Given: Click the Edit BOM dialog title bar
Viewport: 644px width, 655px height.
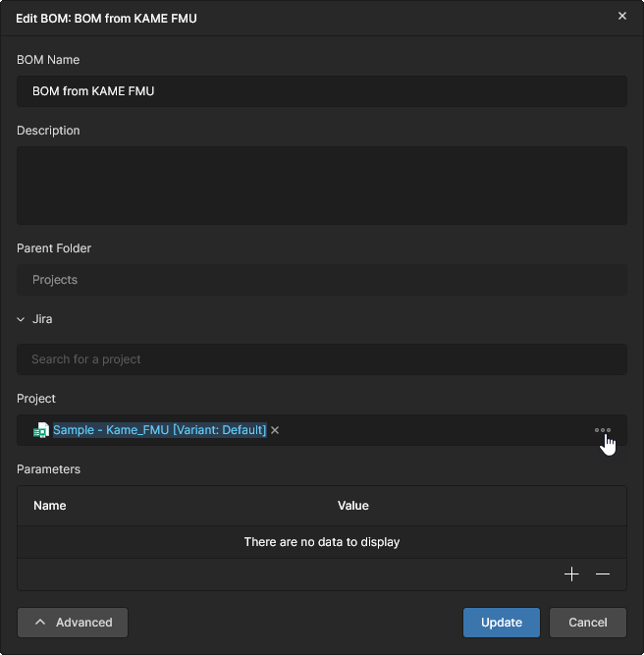Looking at the screenshot, I should (x=295, y=18).
